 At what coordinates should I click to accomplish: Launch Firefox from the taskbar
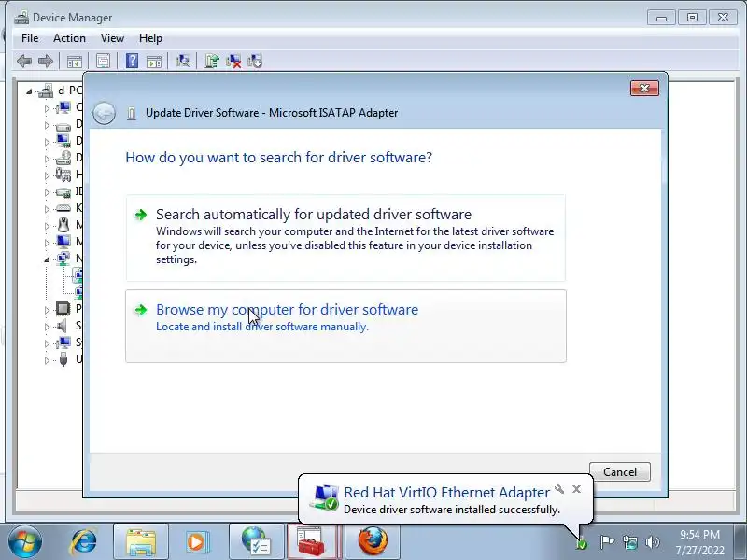(373, 541)
